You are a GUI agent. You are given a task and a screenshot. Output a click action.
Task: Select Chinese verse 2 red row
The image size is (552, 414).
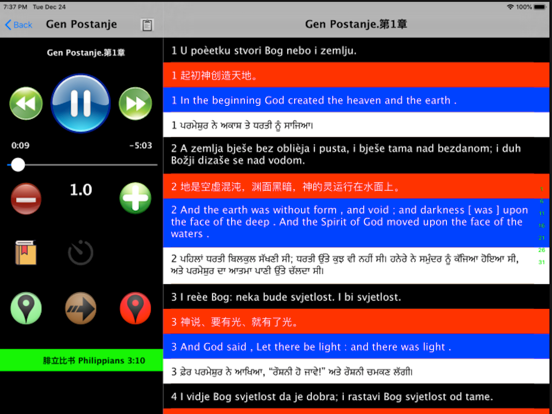(x=356, y=186)
